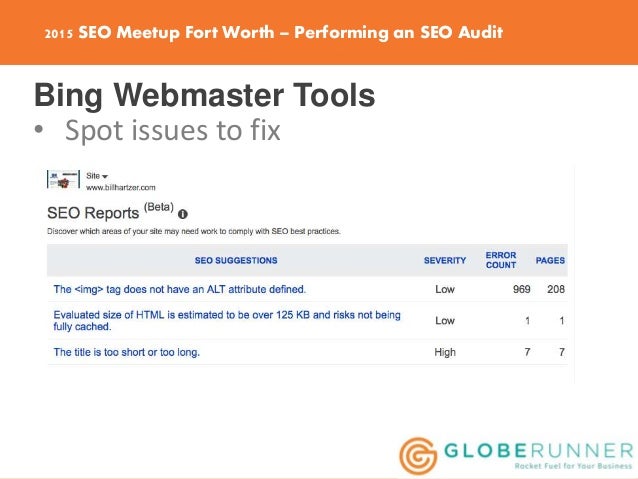Open www.billhartzer.com site URL
638x479 pixels.
pos(120,188)
